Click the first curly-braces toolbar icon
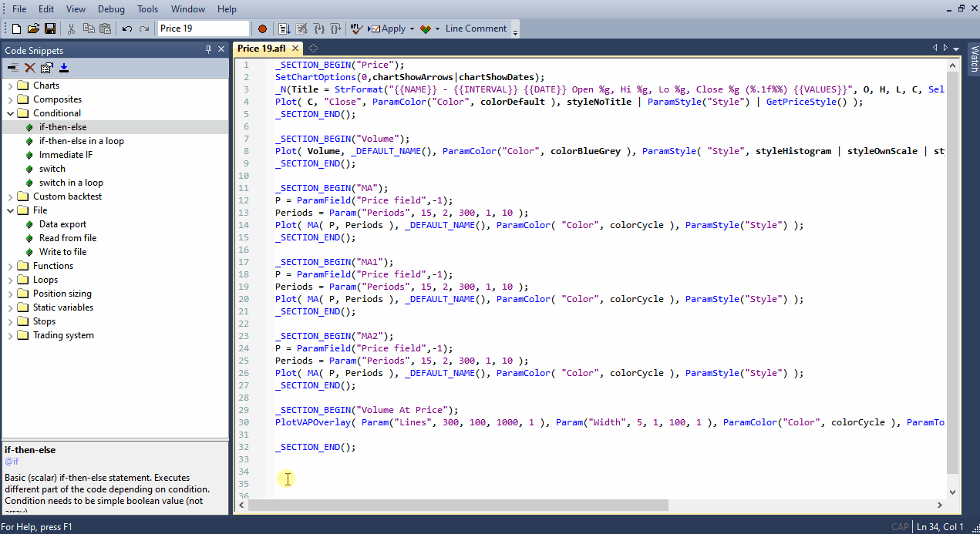 318,29
